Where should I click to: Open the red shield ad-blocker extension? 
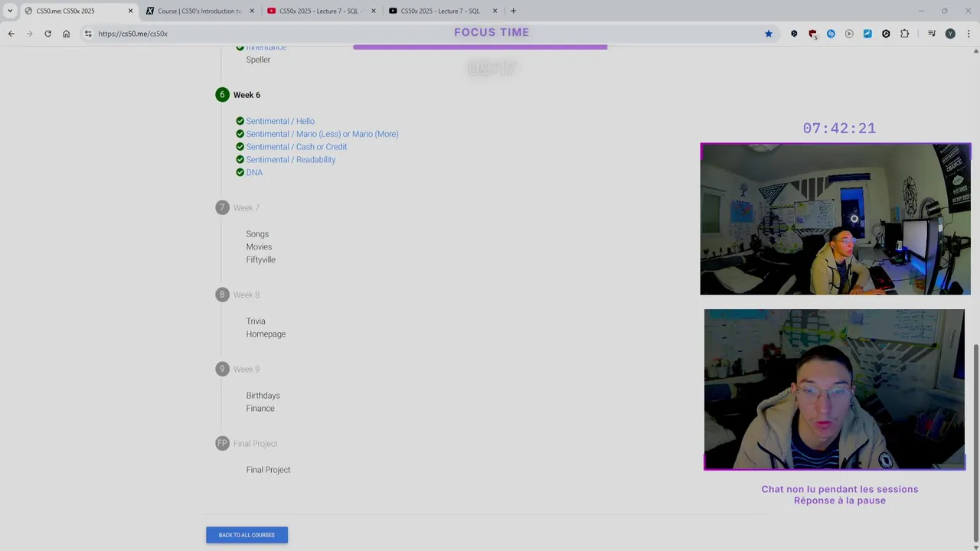pos(812,34)
